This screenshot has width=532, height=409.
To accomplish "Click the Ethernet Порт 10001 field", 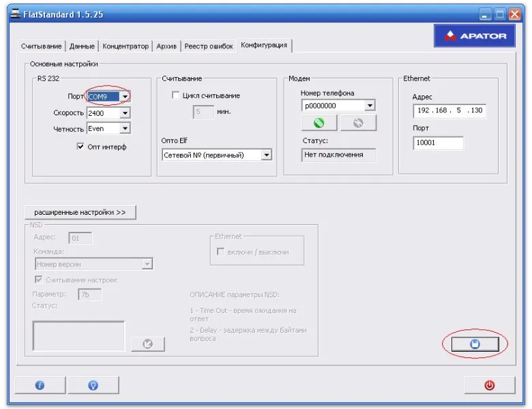I will pyautogui.click(x=438, y=142).
